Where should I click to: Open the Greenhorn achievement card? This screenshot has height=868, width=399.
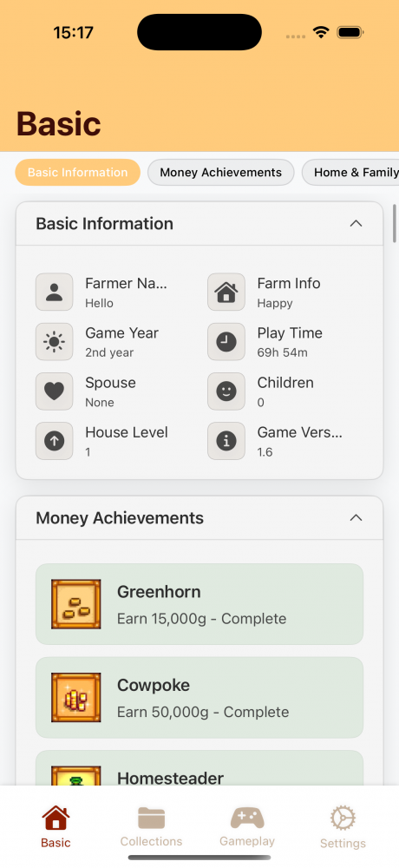(x=199, y=604)
